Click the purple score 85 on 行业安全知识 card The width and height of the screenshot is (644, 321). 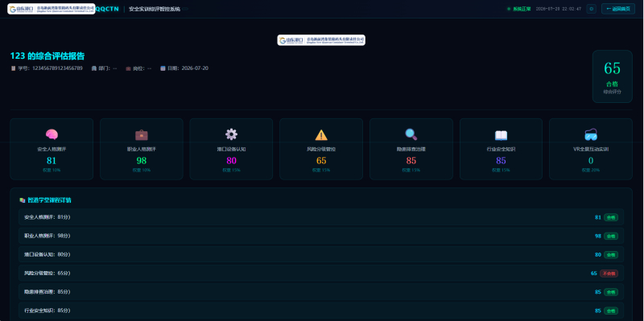(x=501, y=161)
